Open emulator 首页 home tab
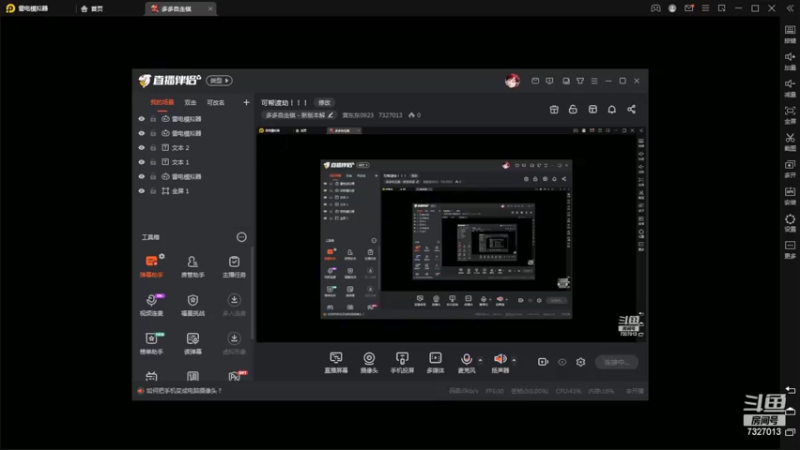This screenshot has height=450, width=800. [x=92, y=9]
